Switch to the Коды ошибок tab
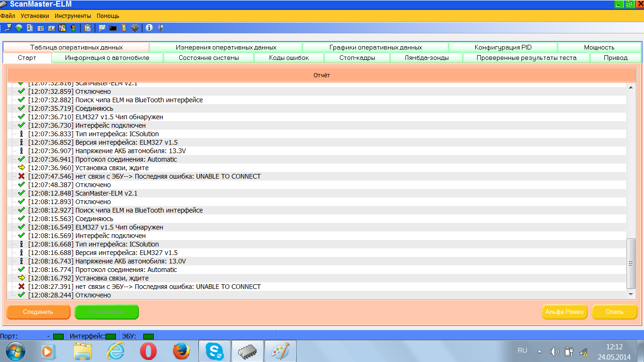644x362 pixels. pos(289,58)
